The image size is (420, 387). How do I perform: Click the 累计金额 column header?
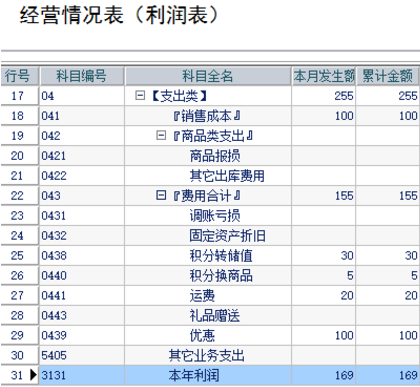(387, 76)
